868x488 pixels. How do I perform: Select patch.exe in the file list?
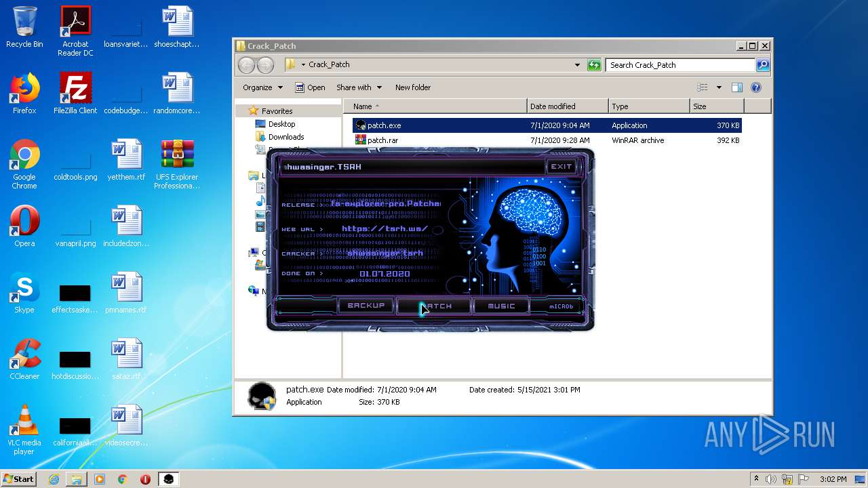pyautogui.click(x=547, y=125)
